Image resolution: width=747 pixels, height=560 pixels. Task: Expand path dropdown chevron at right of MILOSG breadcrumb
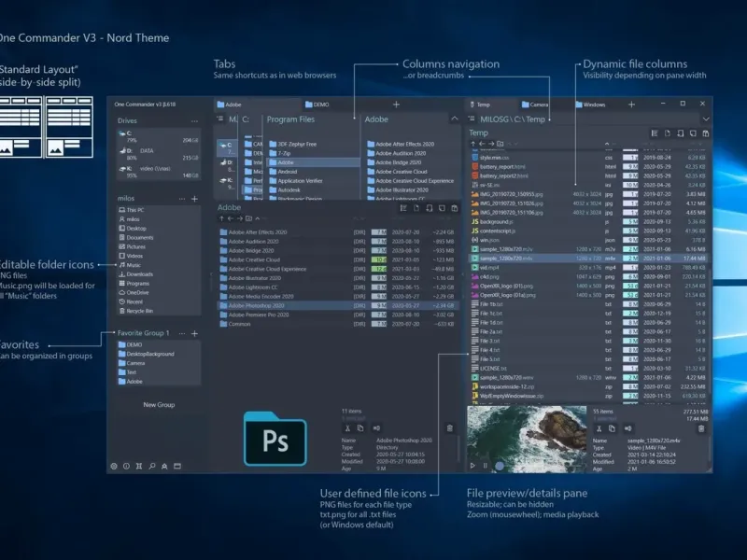click(x=706, y=119)
